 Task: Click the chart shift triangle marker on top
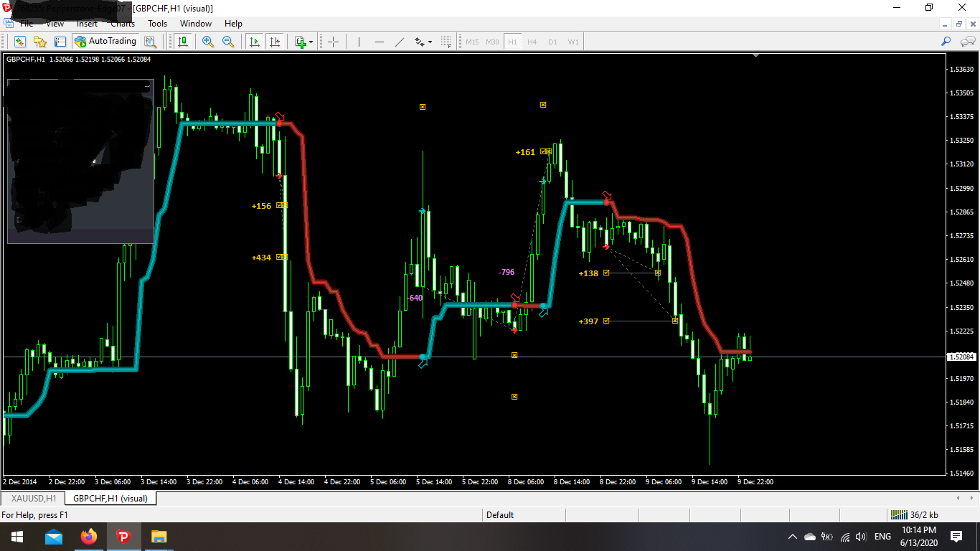click(755, 55)
